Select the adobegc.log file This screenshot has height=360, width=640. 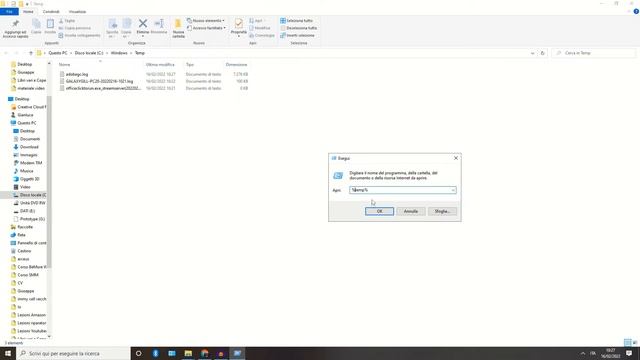77,74
